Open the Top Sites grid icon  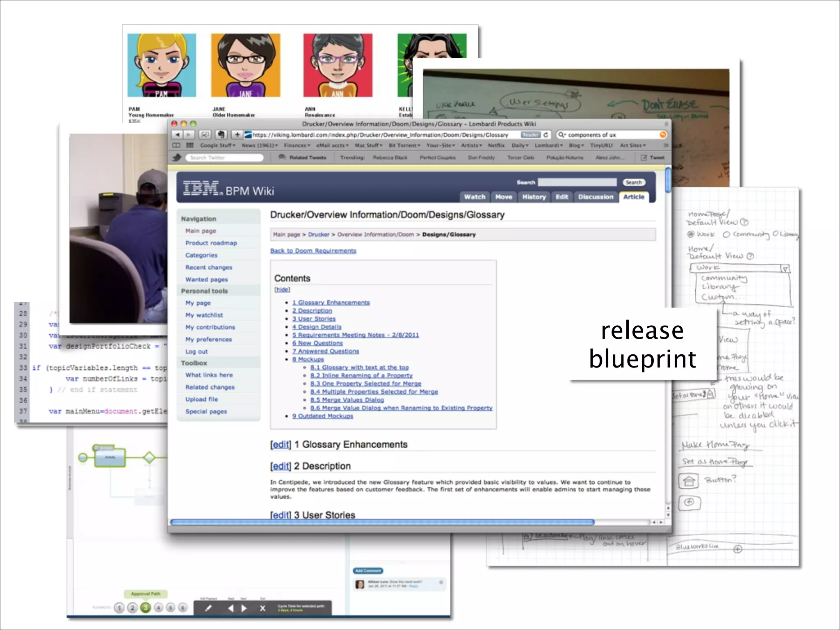[x=190, y=145]
